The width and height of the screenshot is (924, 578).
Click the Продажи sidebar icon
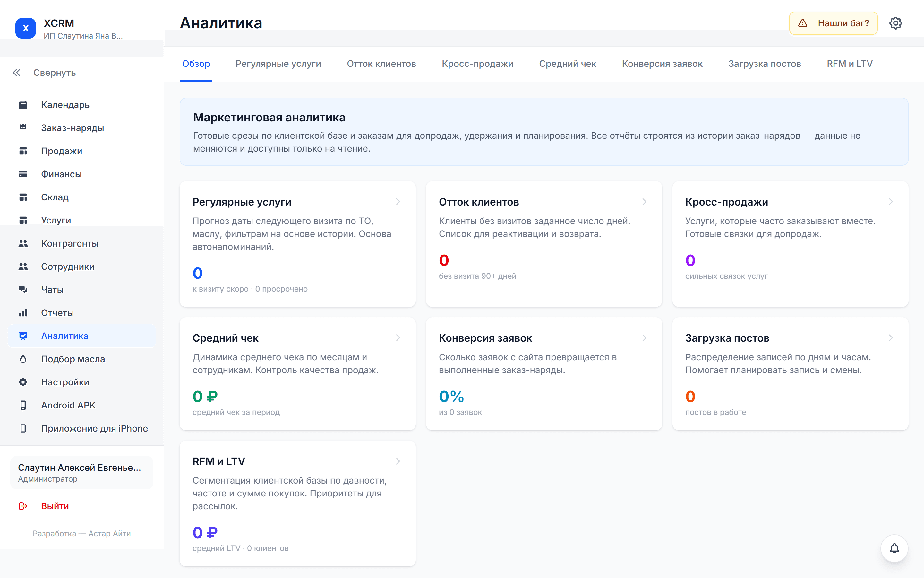tap(23, 151)
